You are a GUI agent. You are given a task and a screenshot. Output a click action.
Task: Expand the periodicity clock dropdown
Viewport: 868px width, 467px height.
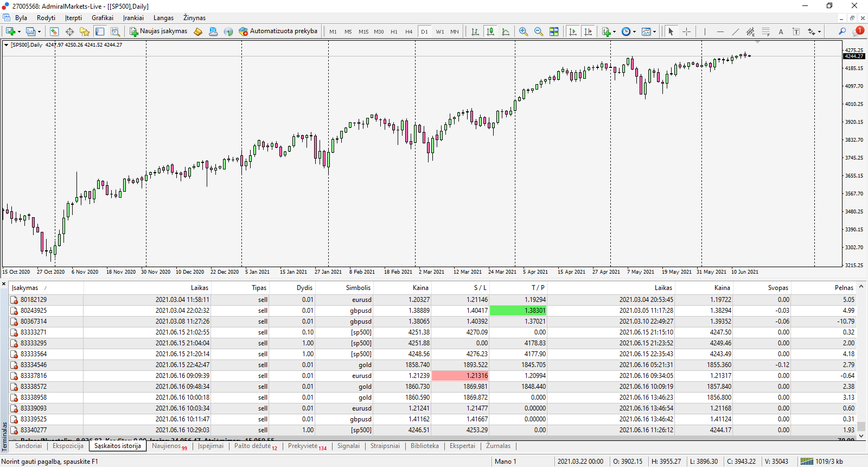(634, 32)
